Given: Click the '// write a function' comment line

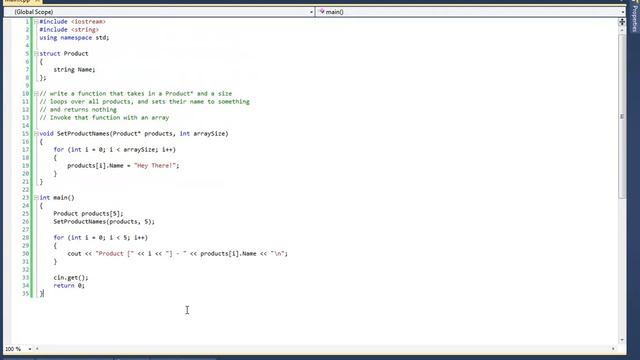Looking at the screenshot, I should pos(136,93).
